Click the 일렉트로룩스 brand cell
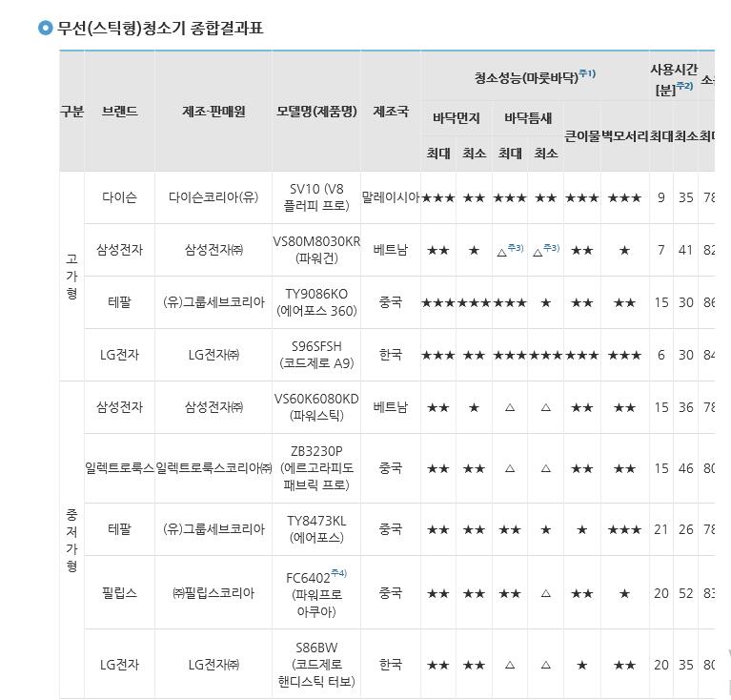The height and width of the screenshot is (700, 731). (120, 468)
